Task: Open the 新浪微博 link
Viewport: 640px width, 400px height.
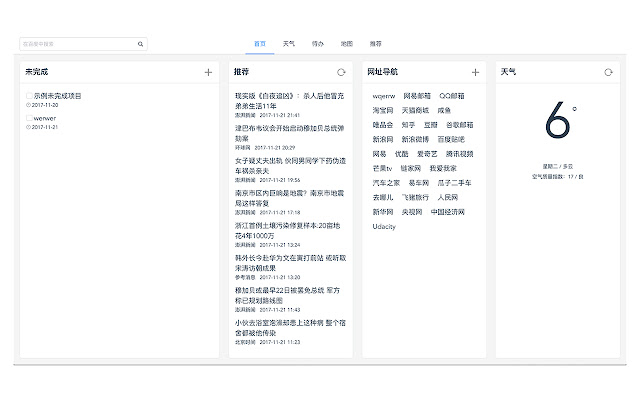Action: coord(416,139)
